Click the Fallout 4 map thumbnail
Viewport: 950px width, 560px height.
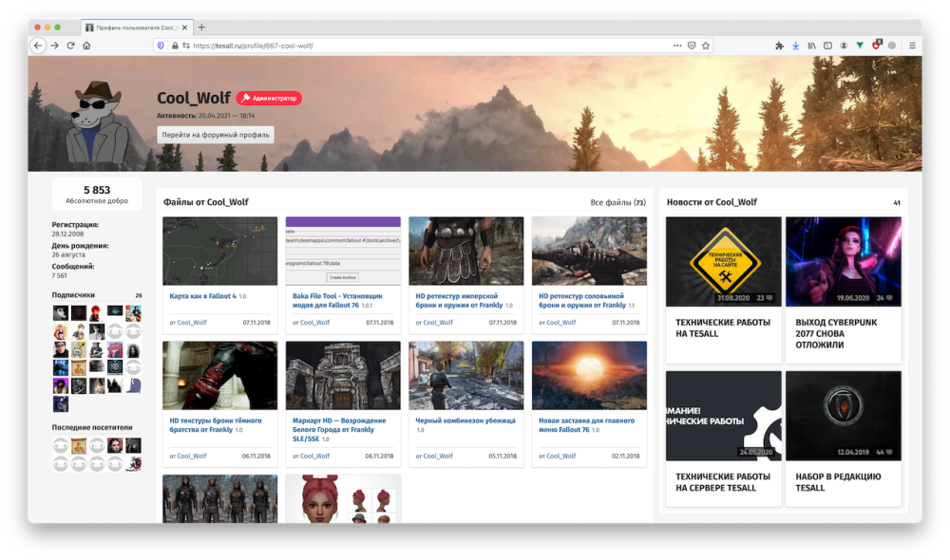(x=220, y=252)
